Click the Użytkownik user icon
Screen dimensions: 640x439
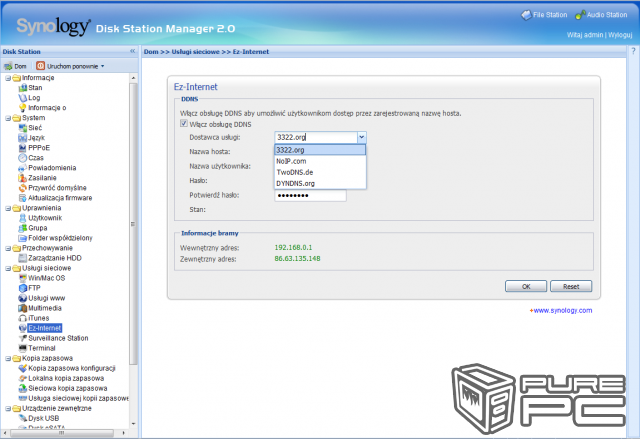(x=23, y=218)
